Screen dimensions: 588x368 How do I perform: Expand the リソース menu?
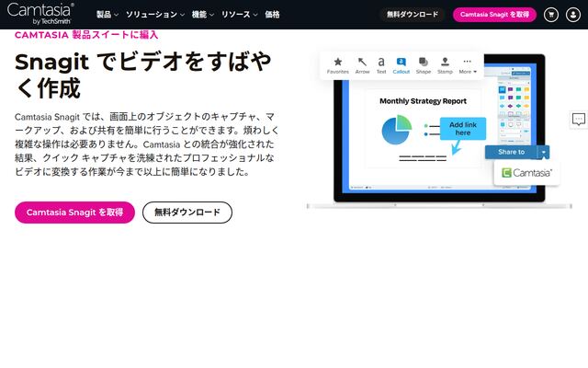click(239, 15)
